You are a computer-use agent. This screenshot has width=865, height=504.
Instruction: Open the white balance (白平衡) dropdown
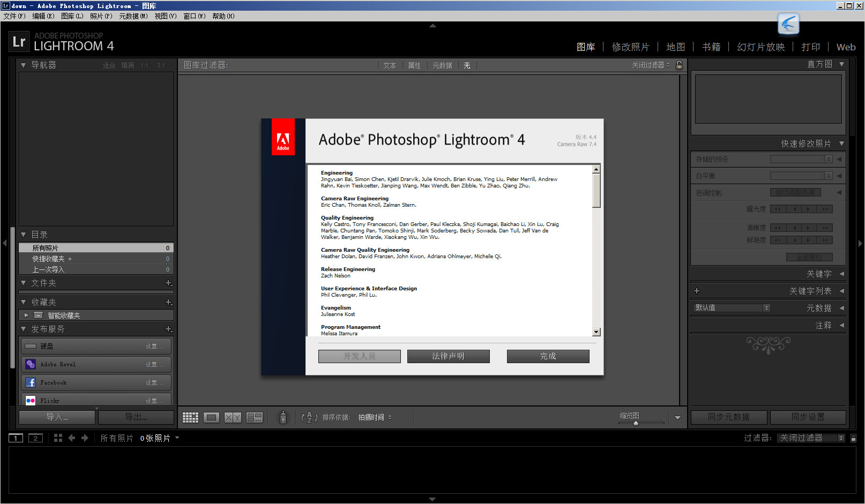point(801,176)
